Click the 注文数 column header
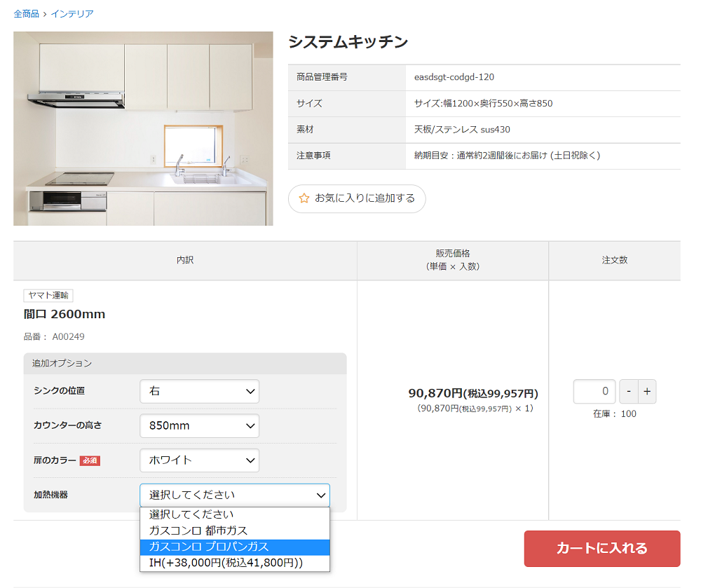Screen dimensions: 701x588 615,260
